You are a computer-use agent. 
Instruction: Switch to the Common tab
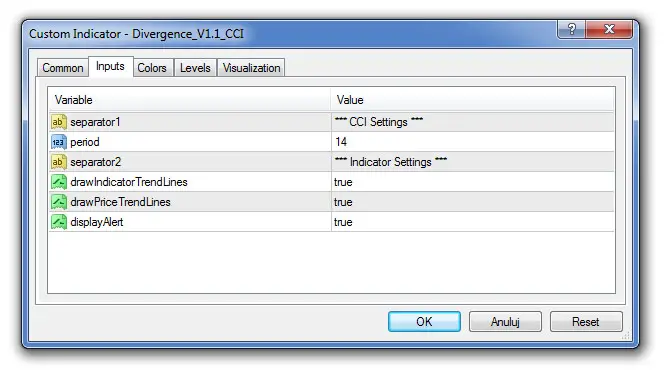[x=63, y=68]
